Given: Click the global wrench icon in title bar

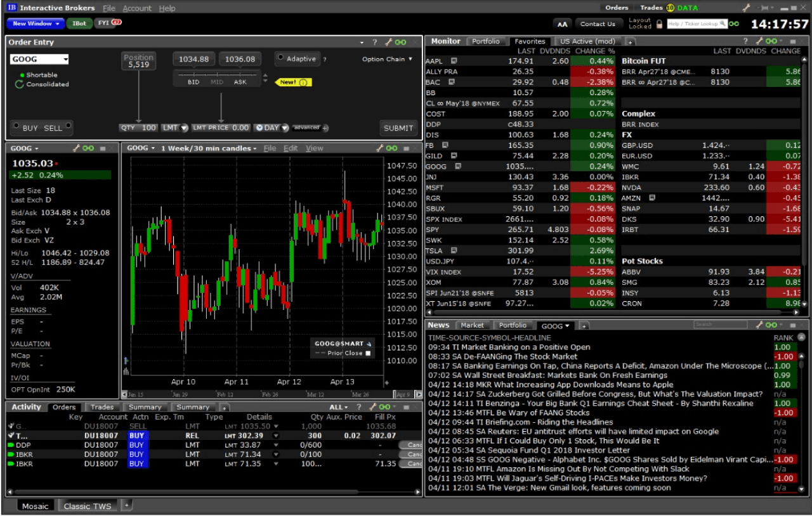Looking at the screenshot, I should (747, 8).
